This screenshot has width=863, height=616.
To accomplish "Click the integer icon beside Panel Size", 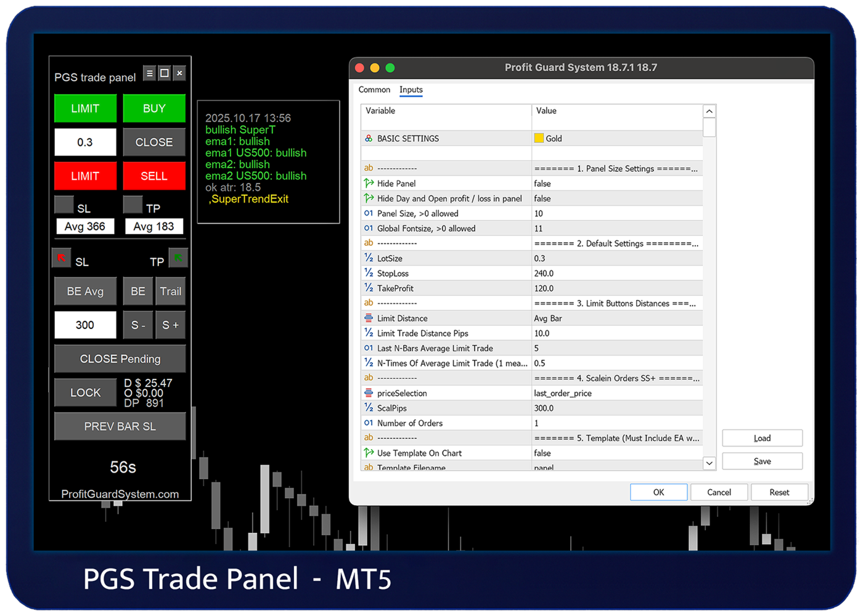I will coord(369,213).
